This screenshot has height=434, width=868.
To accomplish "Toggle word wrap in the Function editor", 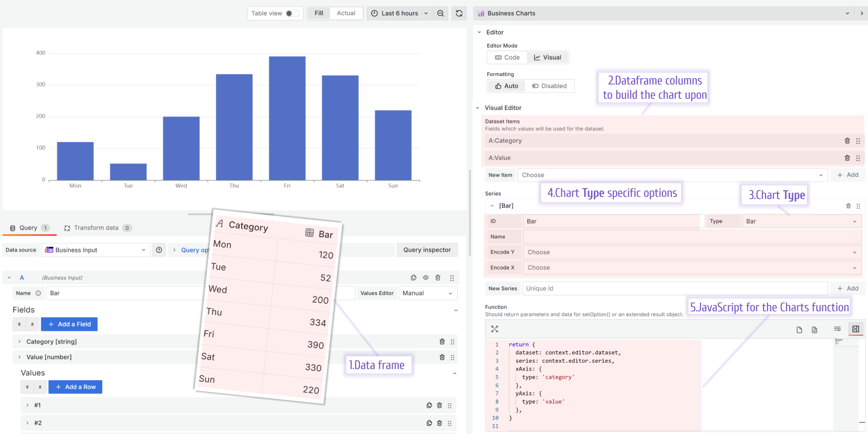I will tap(837, 329).
